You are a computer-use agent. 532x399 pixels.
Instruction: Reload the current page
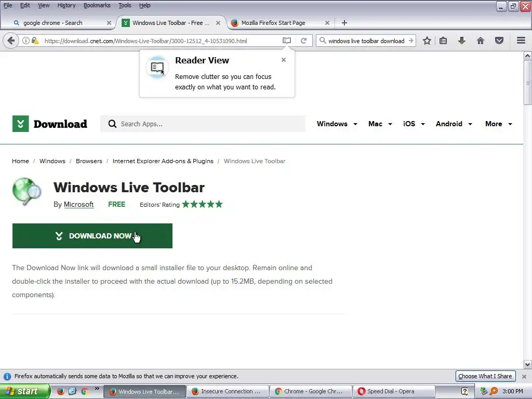(x=303, y=41)
